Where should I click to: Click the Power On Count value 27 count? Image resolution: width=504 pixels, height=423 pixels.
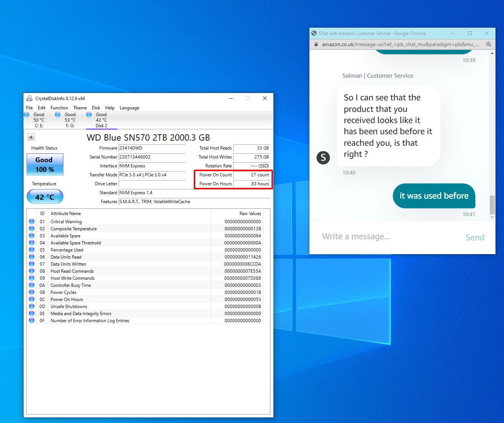[x=252, y=175]
